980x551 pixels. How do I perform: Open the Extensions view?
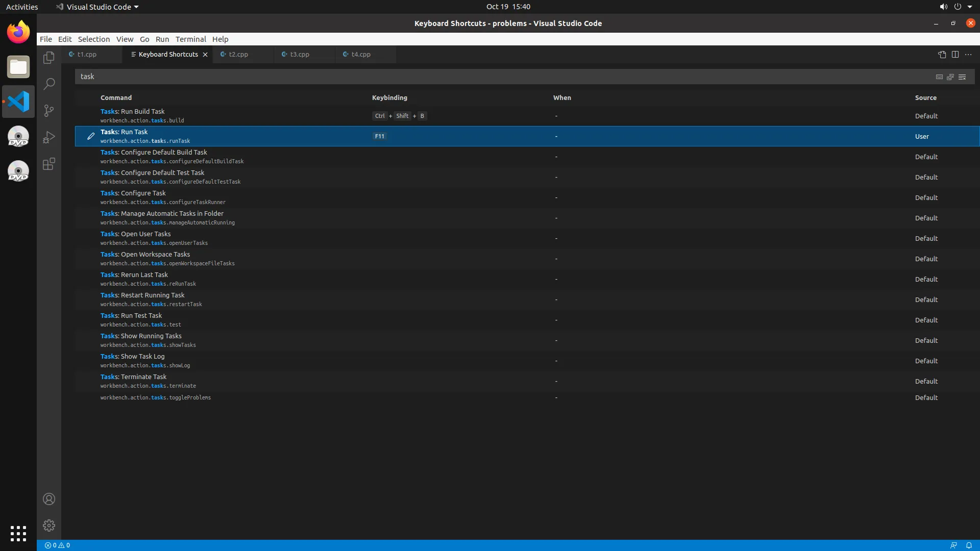click(49, 164)
